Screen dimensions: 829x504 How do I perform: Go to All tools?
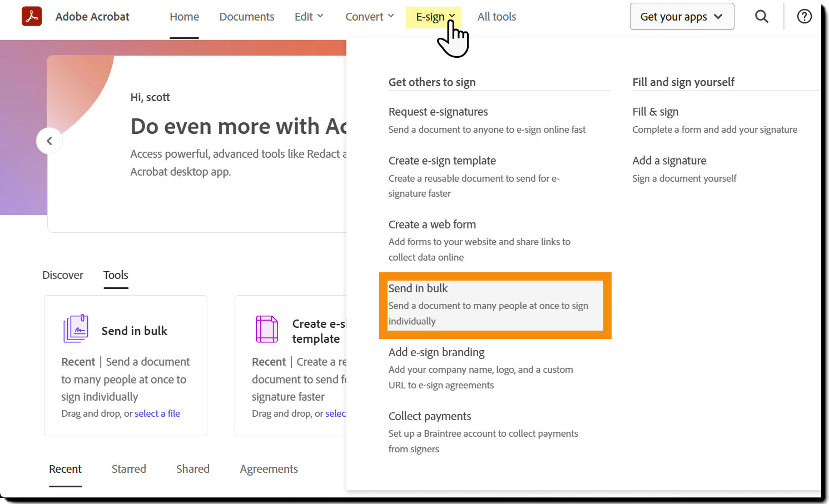click(x=497, y=17)
